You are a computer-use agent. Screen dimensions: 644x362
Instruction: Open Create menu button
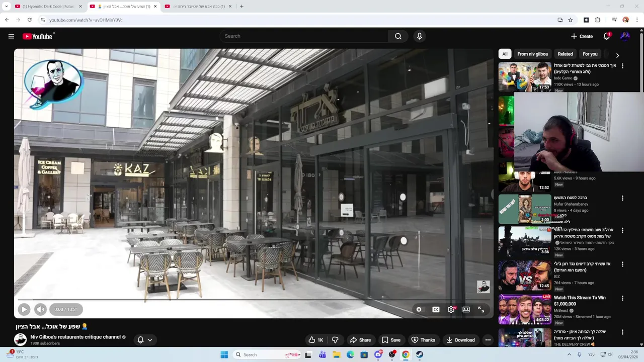pos(582,36)
